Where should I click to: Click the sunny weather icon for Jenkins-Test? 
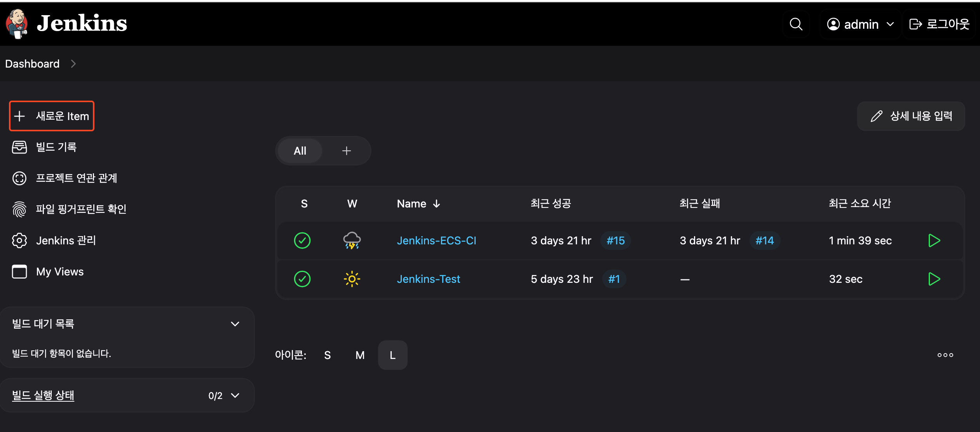352,279
